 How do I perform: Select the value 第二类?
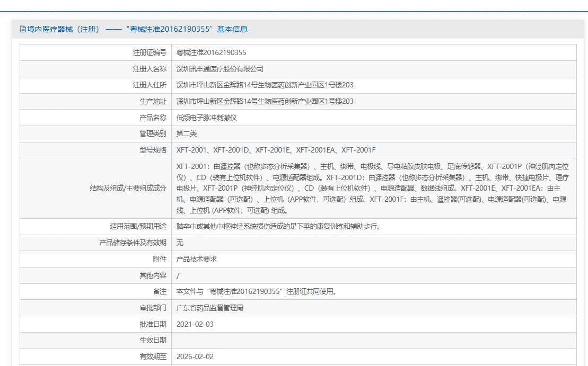[x=187, y=133]
